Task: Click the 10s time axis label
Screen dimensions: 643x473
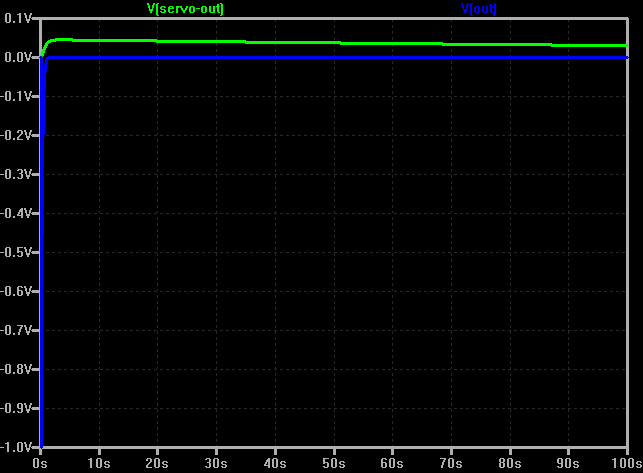Action: coord(99,464)
